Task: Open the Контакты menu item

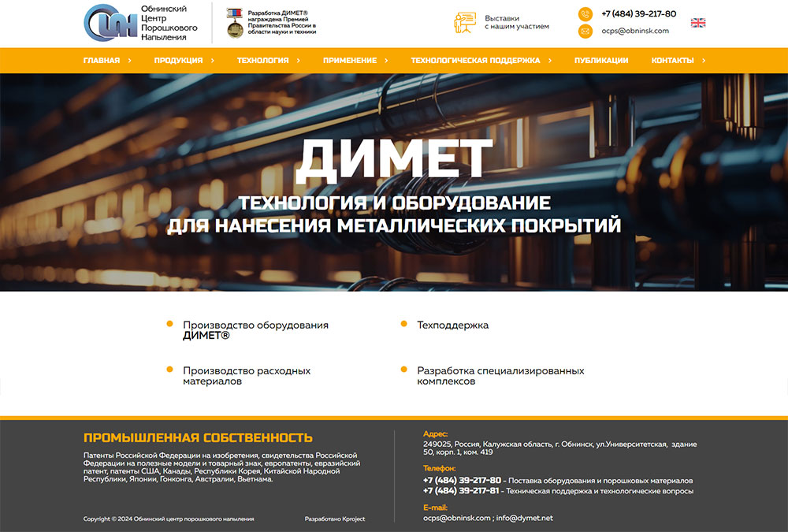Action: 672,61
